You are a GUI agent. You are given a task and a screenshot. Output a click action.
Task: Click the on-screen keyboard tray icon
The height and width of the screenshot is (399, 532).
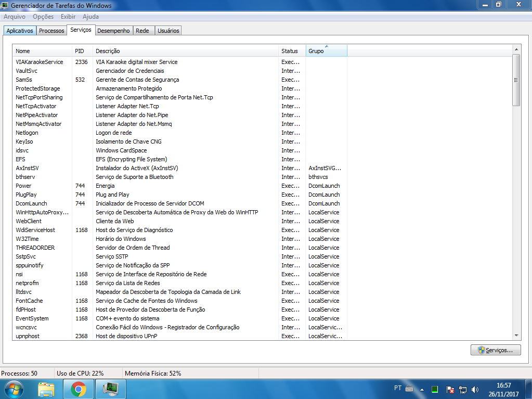click(x=409, y=389)
